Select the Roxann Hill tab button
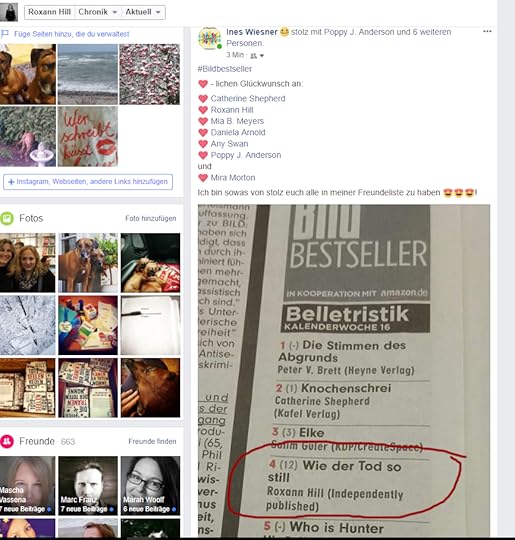This screenshot has height=540, width=515. pyautogui.click(x=49, y=12)
